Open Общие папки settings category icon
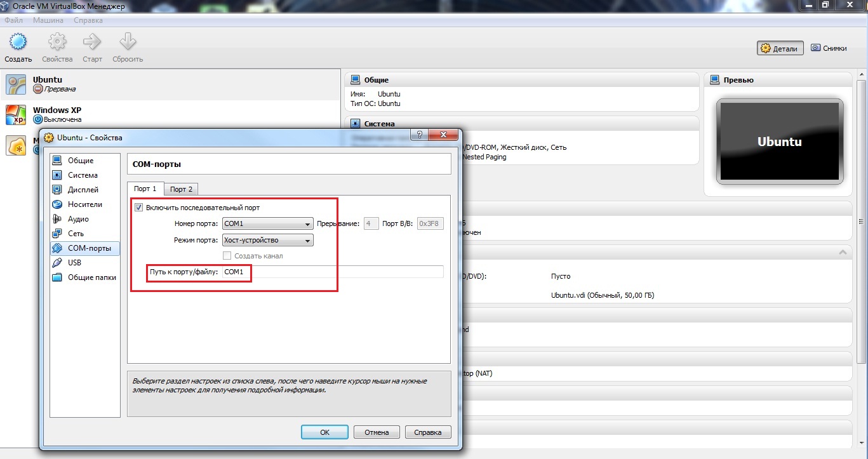The width and height of the screenshot is (868, 459). coord(57,277)
